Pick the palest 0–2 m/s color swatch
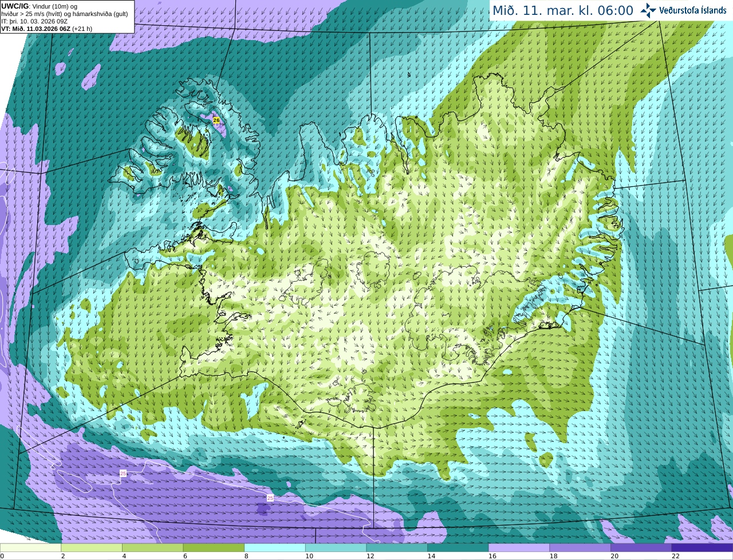 (30, 547)
